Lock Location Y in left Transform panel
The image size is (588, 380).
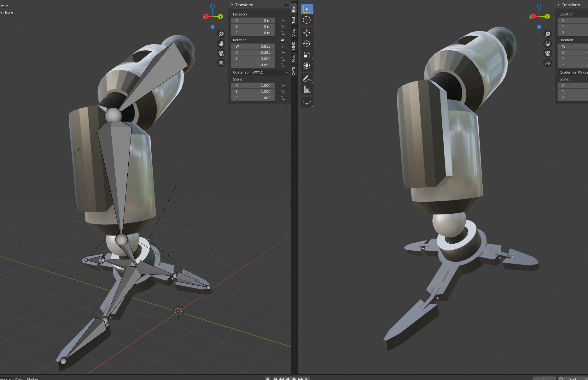coord(283,27)
